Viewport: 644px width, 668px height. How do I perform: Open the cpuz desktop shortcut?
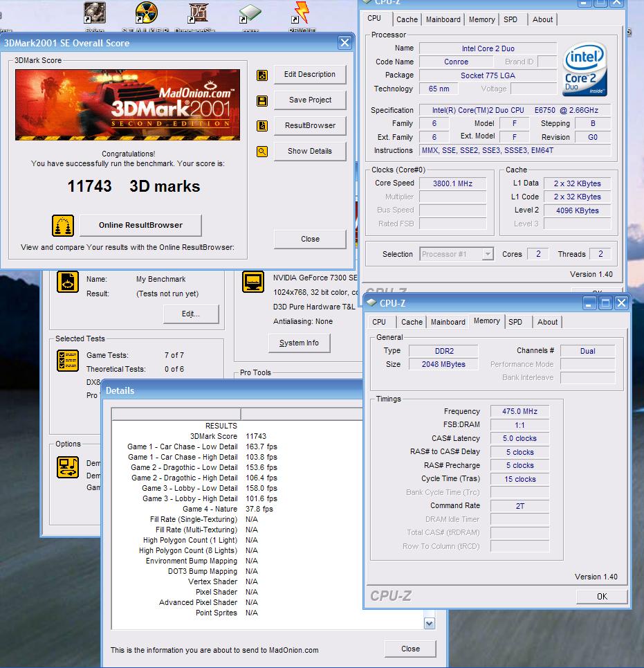coord(250,15)
